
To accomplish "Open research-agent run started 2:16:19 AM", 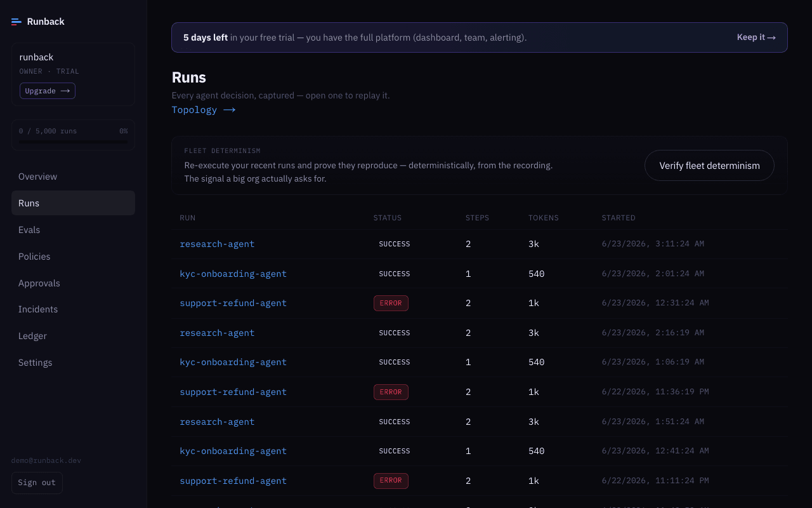I will 217,333.
